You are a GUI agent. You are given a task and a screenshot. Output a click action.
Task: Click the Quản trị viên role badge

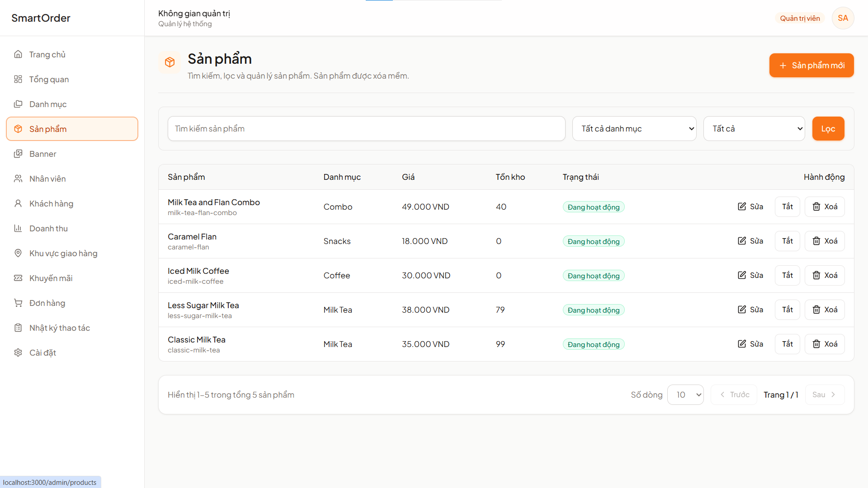[x=800, y=18]
